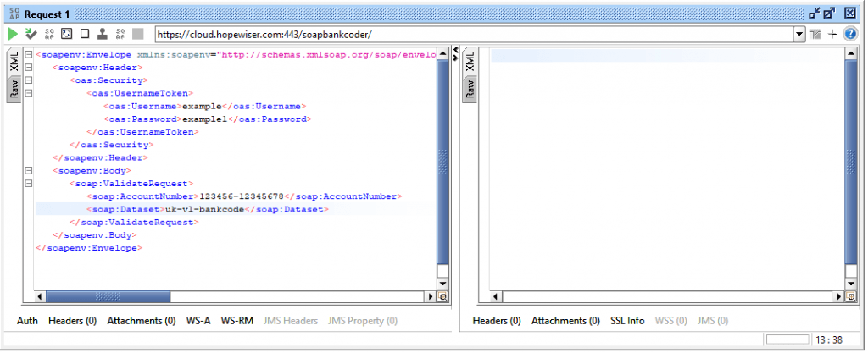Click the user credentials icon in toolbar
The height and width of the screenshot is (353, 868).
102,34
